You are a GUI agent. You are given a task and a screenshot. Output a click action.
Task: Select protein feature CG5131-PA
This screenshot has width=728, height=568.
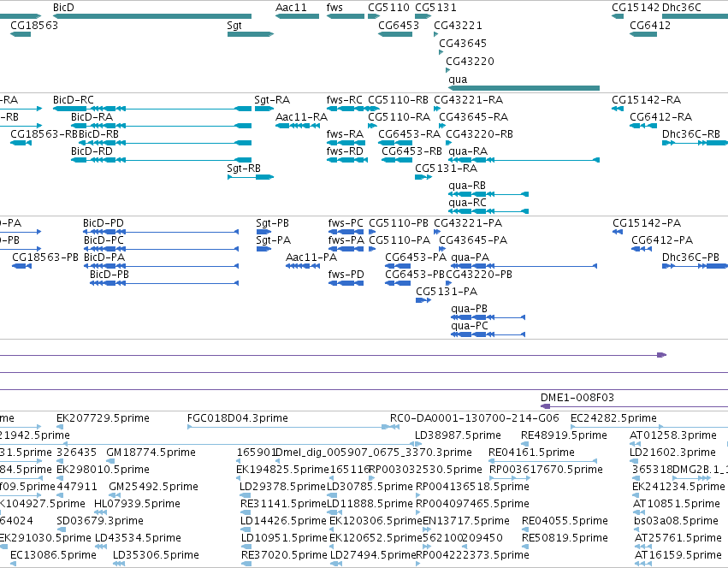coord(423,300)
